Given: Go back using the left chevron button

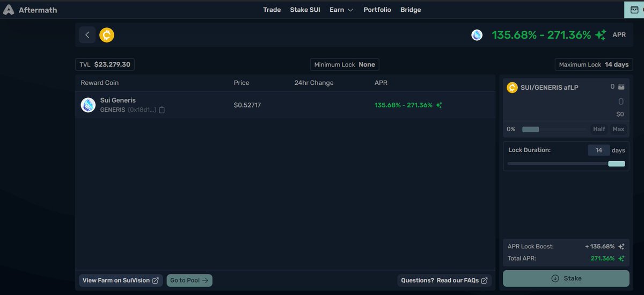Looking at the screenshot, I should pyautogui.click(x=87, y=35).
